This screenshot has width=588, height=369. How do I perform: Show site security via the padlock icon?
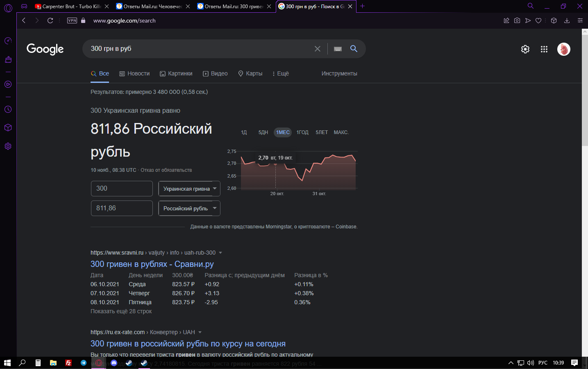(83, 20)
